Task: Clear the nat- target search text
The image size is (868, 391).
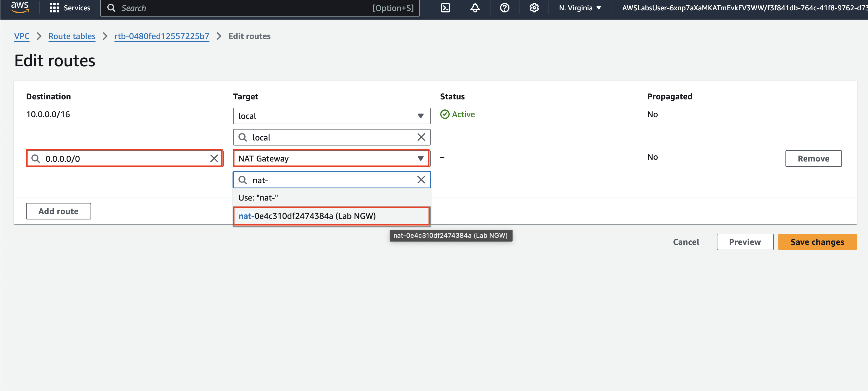Action: point(421,180)
